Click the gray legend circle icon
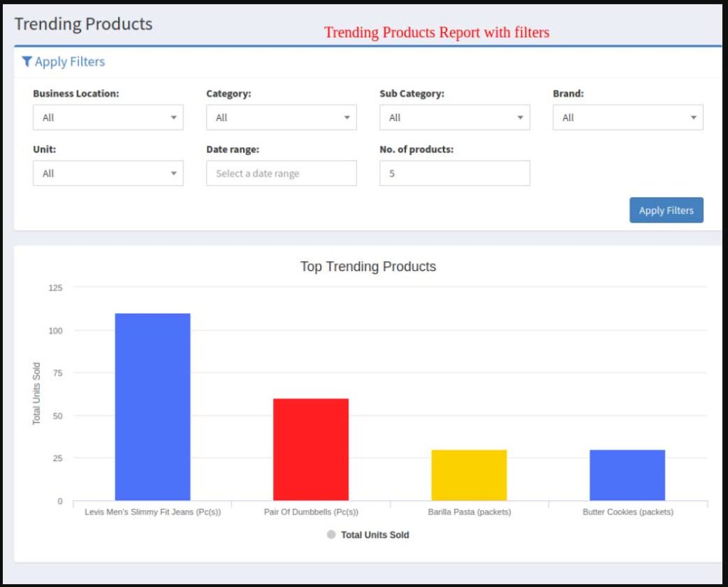The height and width of the screenshot is (587, 728). (331, 534)
